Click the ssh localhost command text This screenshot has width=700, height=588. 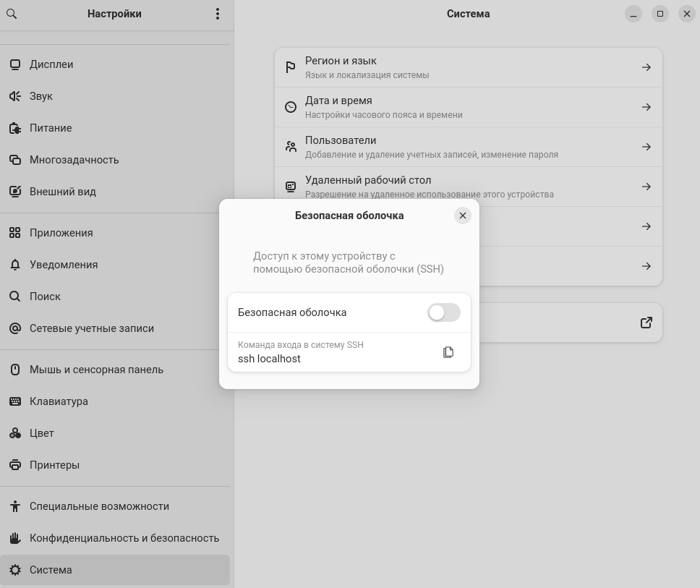[x=269, y=359]
